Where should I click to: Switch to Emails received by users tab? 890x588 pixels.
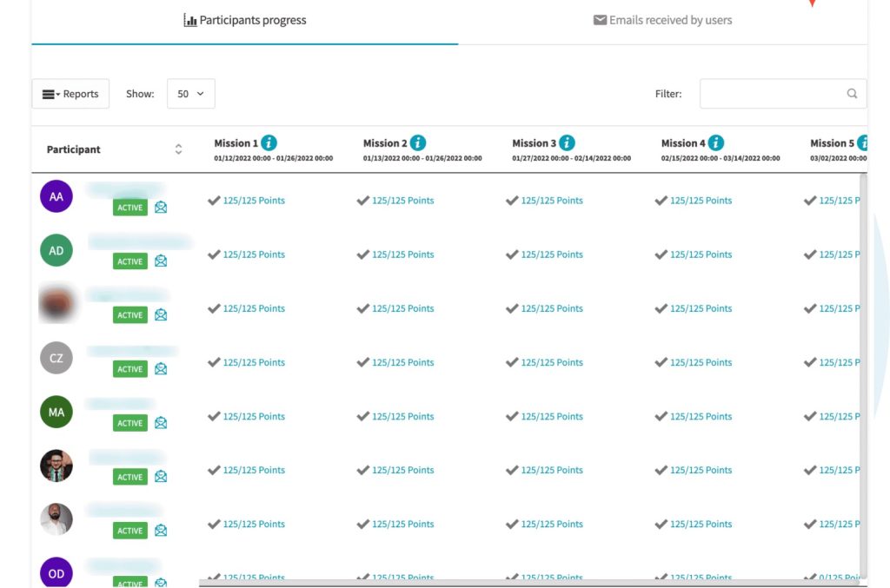coord(662,21)
